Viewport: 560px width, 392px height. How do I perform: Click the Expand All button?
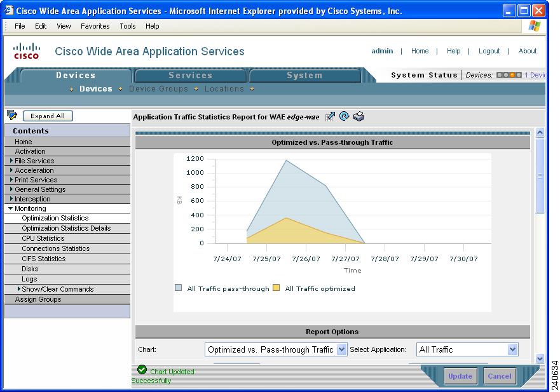coord(48,116)
